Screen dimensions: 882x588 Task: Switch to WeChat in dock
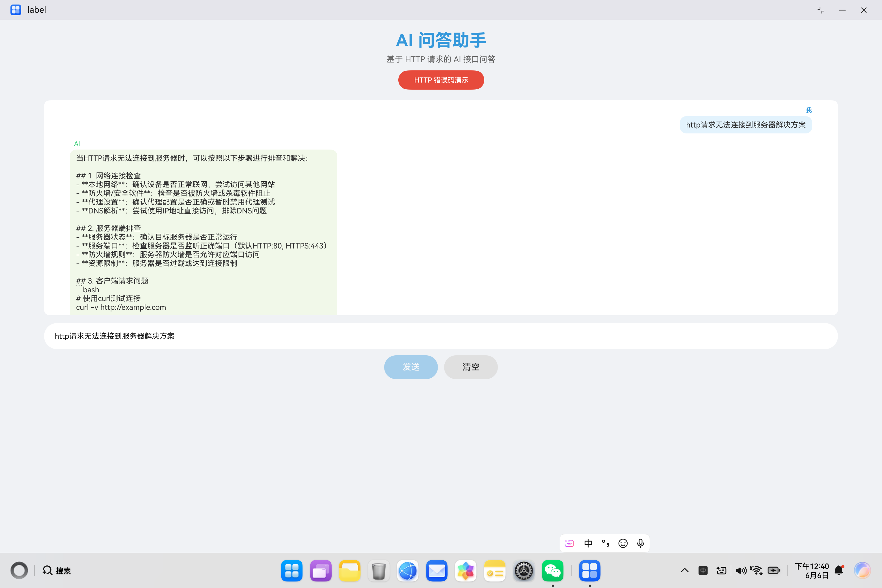point(552,570)
